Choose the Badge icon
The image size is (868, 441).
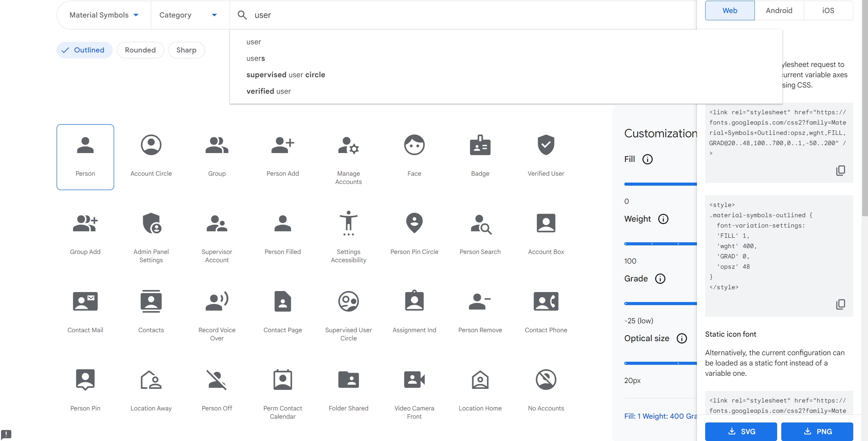point(480,145)
